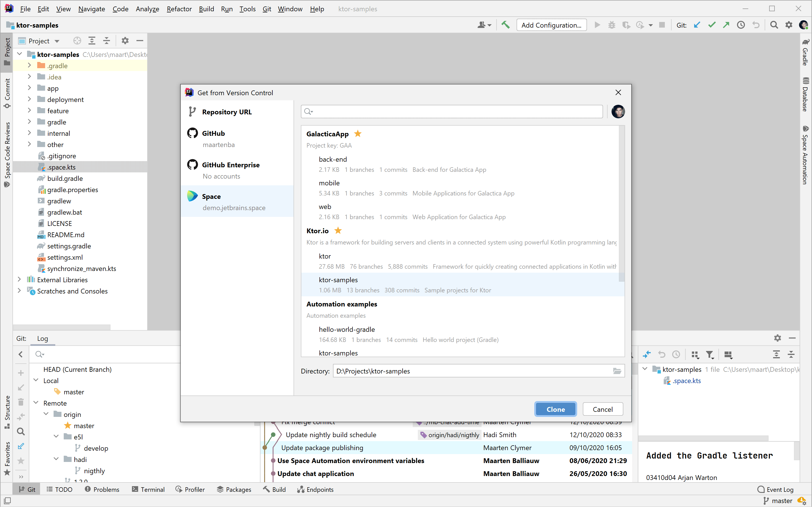Collapse the Remote branches node

coord(36,403)
